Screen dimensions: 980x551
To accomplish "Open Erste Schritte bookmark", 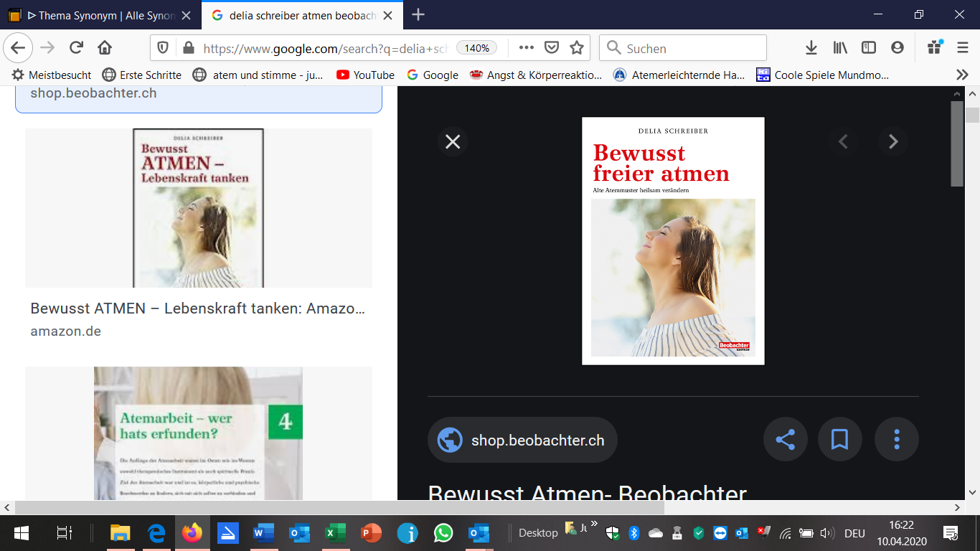I will tap(142, 75).
